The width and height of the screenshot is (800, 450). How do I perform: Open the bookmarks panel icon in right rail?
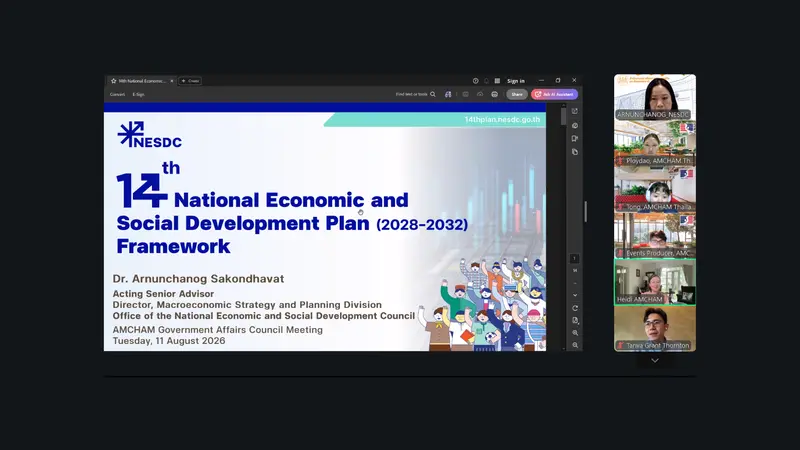[575, 138]
